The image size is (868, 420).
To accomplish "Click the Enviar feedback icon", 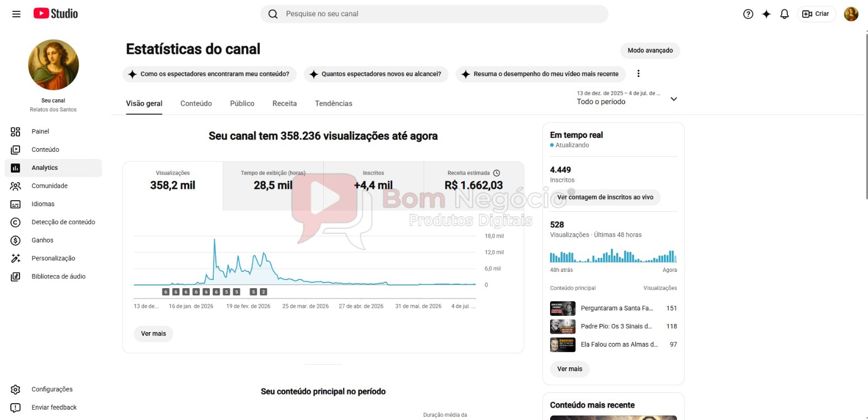I will click(15, 408).
